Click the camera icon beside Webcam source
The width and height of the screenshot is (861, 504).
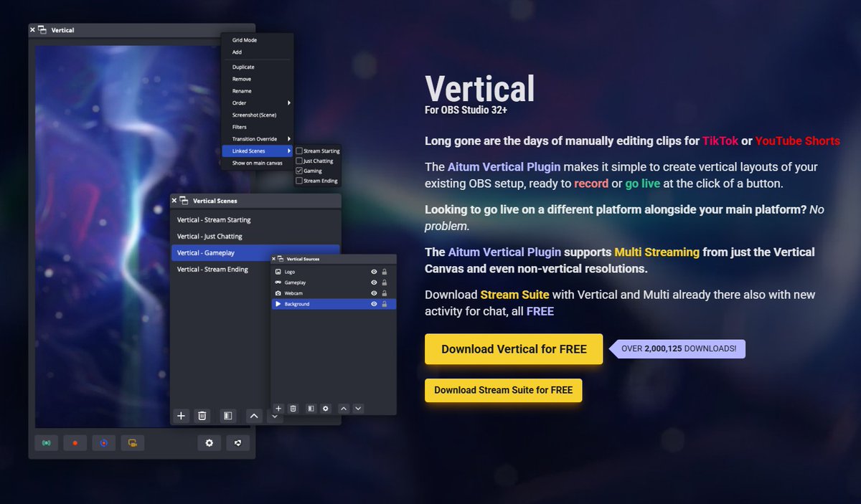point(278,294)
